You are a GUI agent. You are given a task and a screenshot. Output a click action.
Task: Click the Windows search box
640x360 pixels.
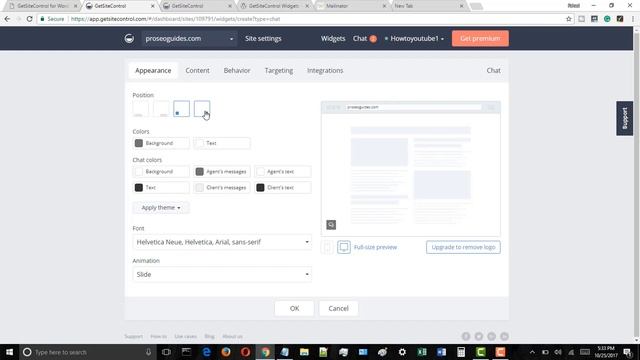(x=88, y=352)
